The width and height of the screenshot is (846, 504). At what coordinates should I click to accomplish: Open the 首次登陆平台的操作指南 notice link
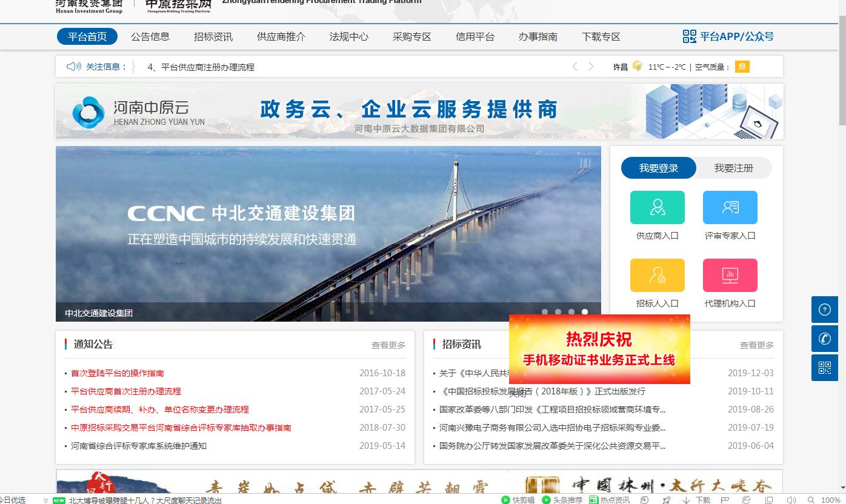117,373
